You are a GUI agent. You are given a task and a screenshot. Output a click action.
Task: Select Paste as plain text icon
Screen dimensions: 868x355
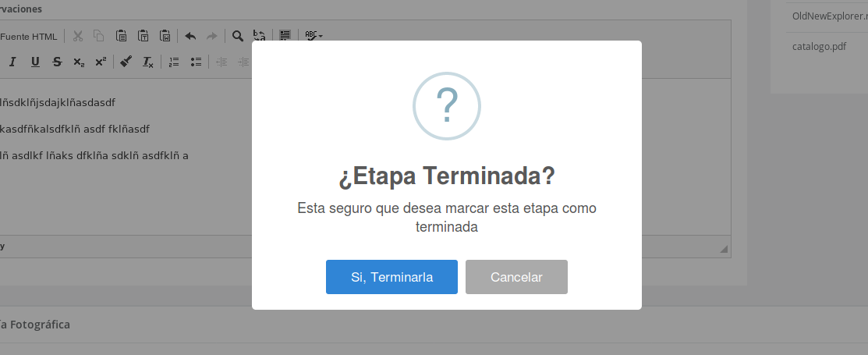tap(143, 36)
